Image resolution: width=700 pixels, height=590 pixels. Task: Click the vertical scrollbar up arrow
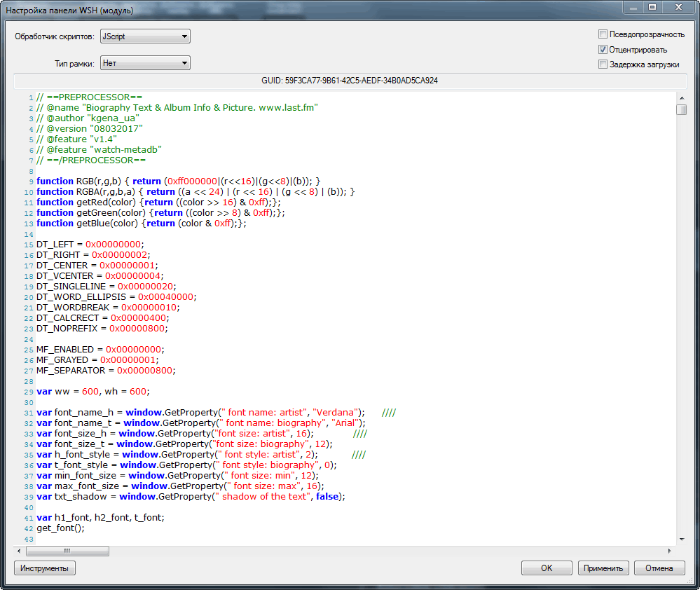(681, 97)
